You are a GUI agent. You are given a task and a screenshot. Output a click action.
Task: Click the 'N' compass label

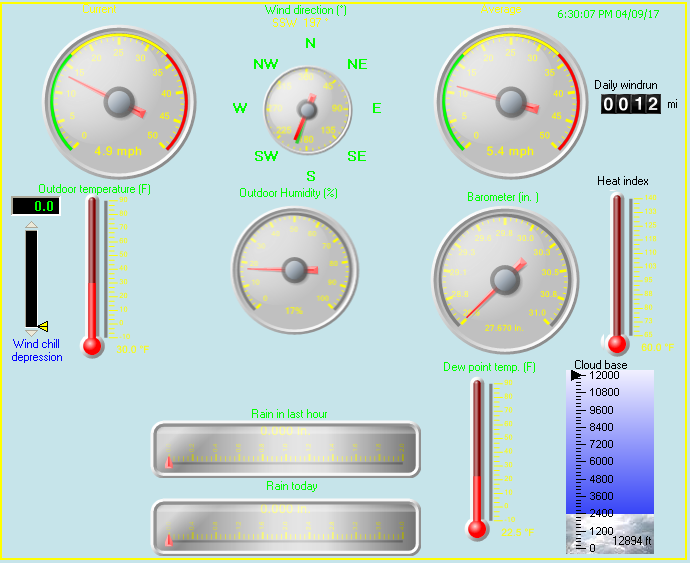click(310, 43)
